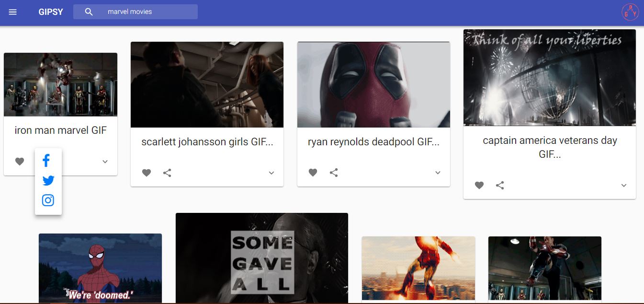The height and width of the screenshot is (304, 644).
Task: Favorite the captain america veterans day GIF
Action: pyautogui.click(x=479, y=185)
